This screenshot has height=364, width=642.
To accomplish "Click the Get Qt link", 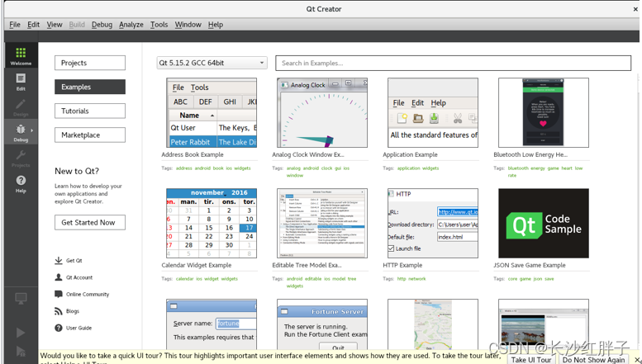I will 74,261.
